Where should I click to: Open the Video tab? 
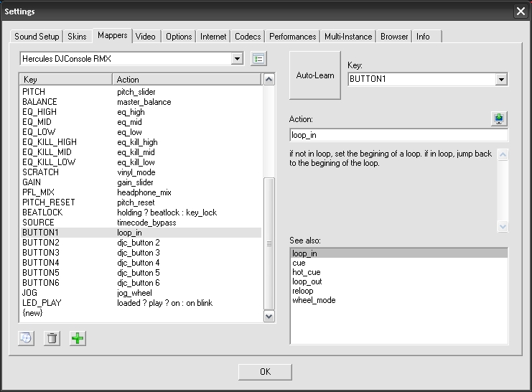point(145,37)
